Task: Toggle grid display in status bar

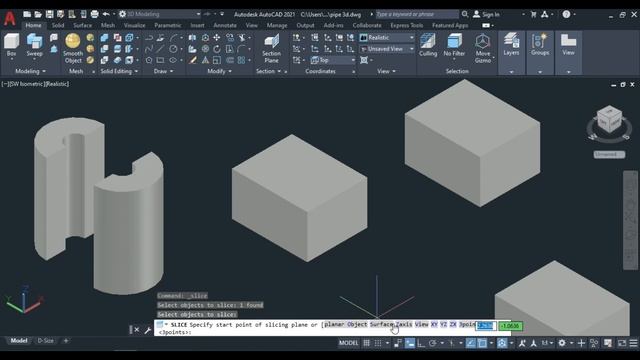Action: (x=367, y=343)
